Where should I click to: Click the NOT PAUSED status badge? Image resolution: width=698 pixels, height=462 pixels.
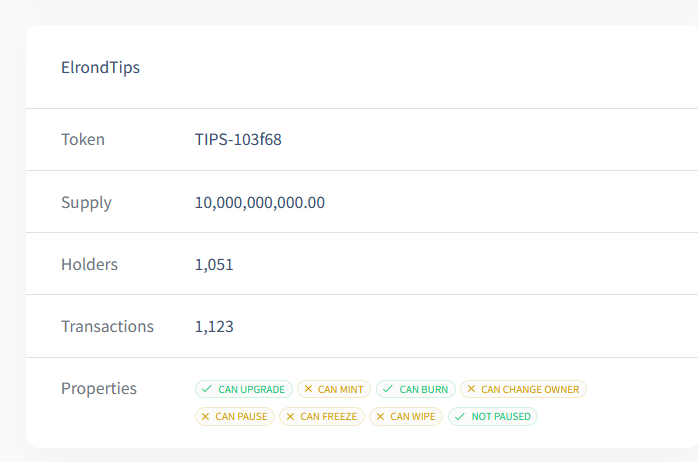coord(493,417)
